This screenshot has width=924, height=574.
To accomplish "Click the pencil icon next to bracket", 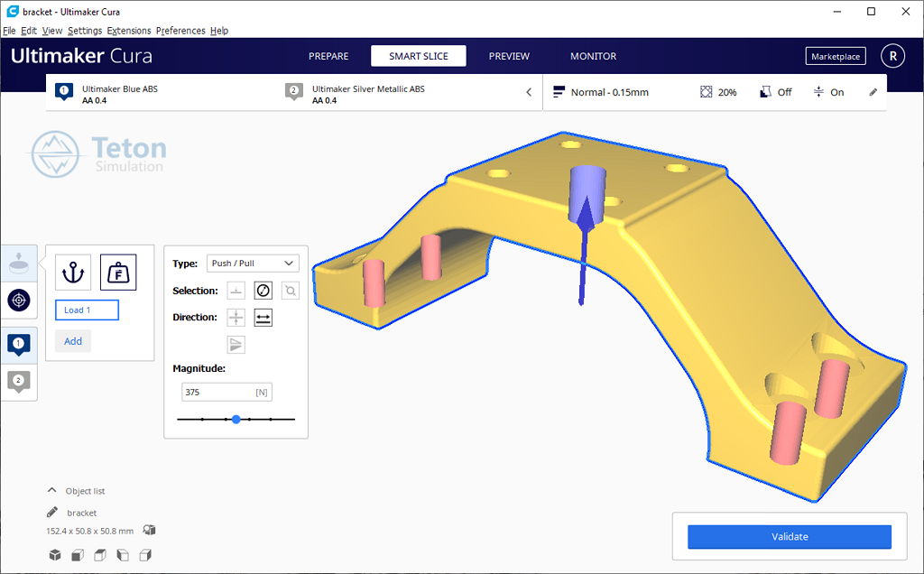I will click(x=52, y=513).
